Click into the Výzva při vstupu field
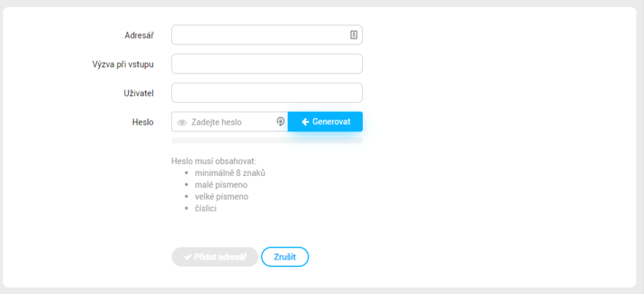The height and width of the screenshot is (294, 644). 267,64
